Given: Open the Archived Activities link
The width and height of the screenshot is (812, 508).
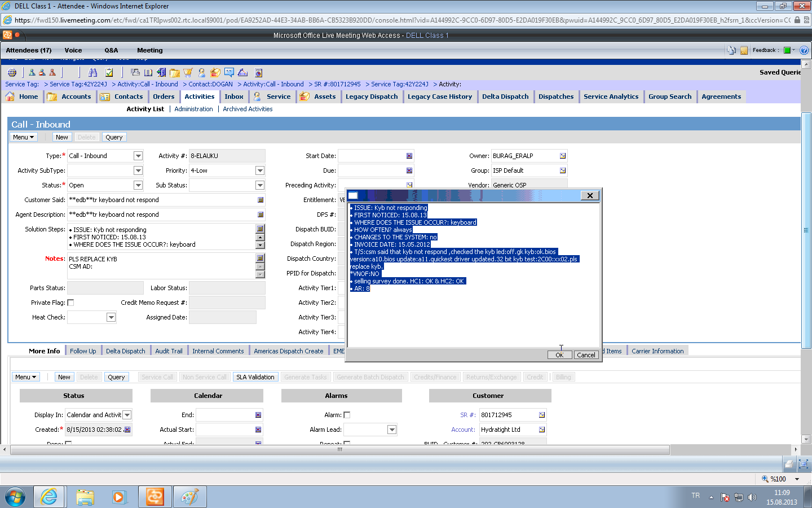Looking at the screenshot, I should [248, 109].
